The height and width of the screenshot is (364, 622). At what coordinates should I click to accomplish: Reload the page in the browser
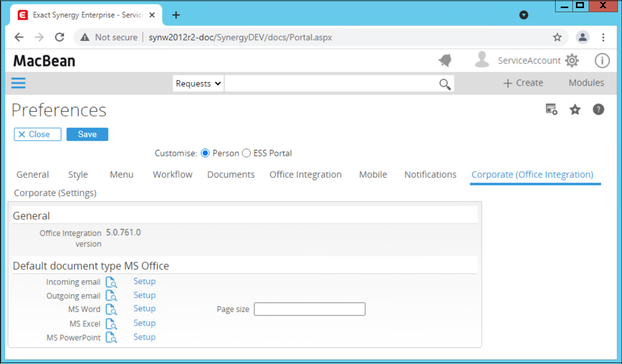click(59, 37)
